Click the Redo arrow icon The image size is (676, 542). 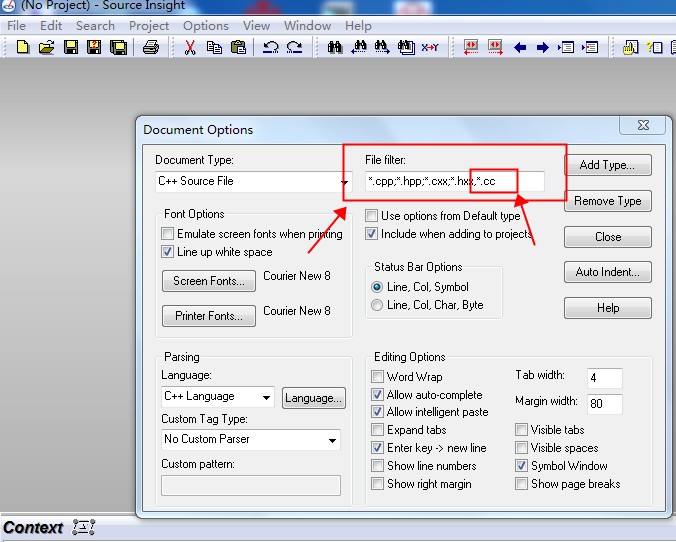(x=294, y=47)
